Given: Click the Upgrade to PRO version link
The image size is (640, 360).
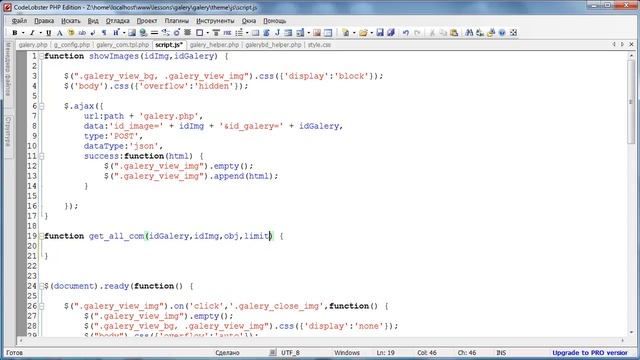Looking at the screenshot, I should pos(590,353).
